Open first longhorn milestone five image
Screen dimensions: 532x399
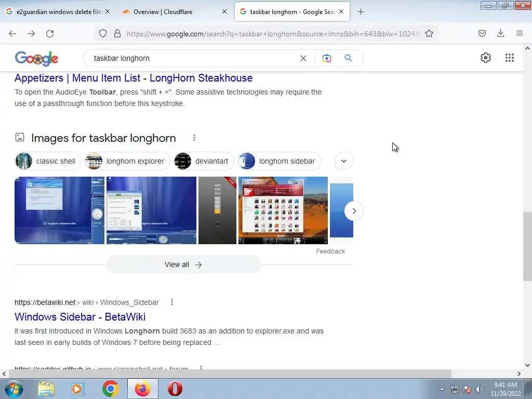(x=59, y=210)
